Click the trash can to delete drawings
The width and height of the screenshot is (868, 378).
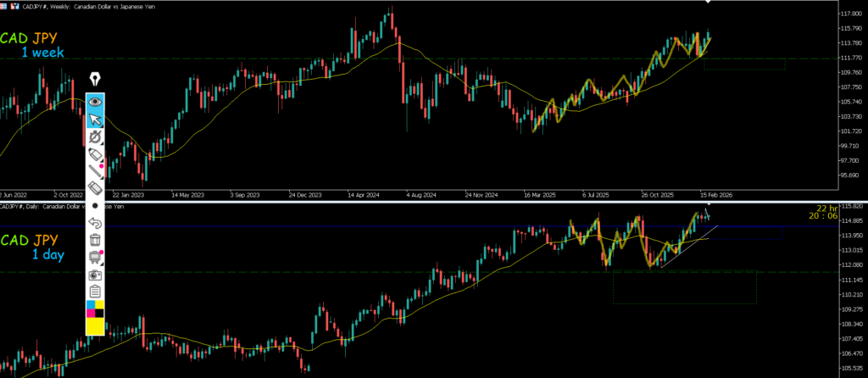pyautogui.click(x=95, y=240)
